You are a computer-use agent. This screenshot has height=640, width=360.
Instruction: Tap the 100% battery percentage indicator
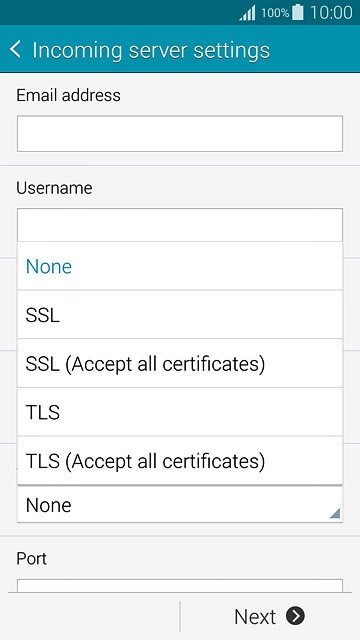[x=275, y=13]
